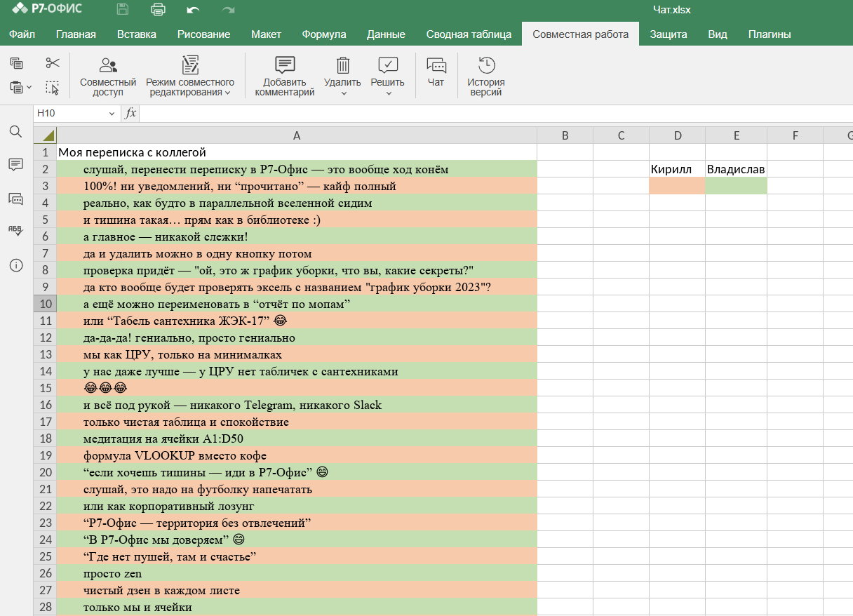This screenshot has width=853, height=616.
Task: Switch to the Формула tab
Action: coord(324,34)
